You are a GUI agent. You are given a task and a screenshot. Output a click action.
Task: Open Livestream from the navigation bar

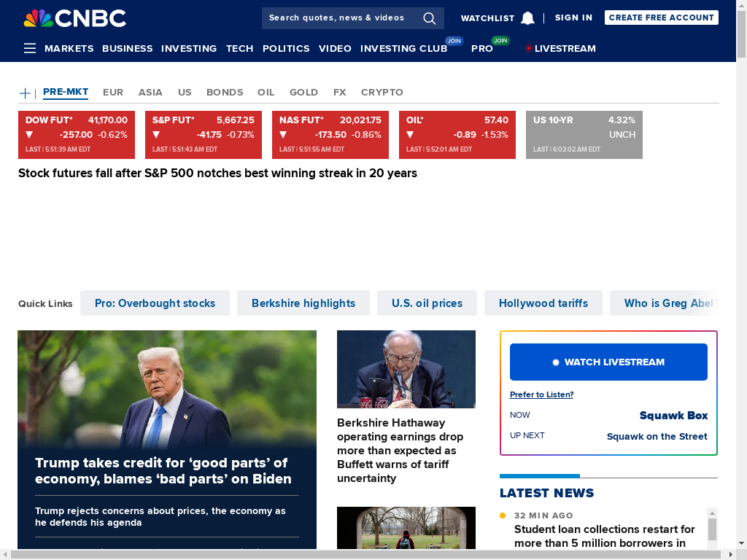click(565, 49)
